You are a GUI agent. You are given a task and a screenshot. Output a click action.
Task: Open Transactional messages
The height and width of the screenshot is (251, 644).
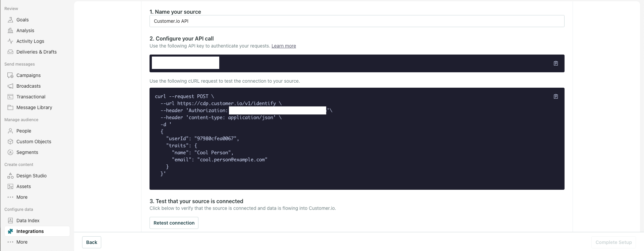point(31,97)
